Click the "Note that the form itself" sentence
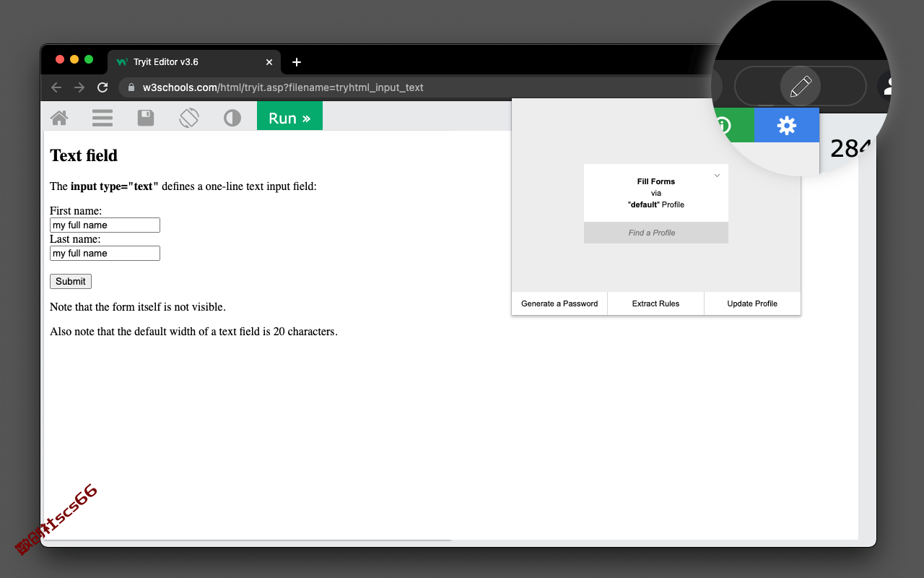The width and height of the screenshot is (924, 578). pos(138,307)
